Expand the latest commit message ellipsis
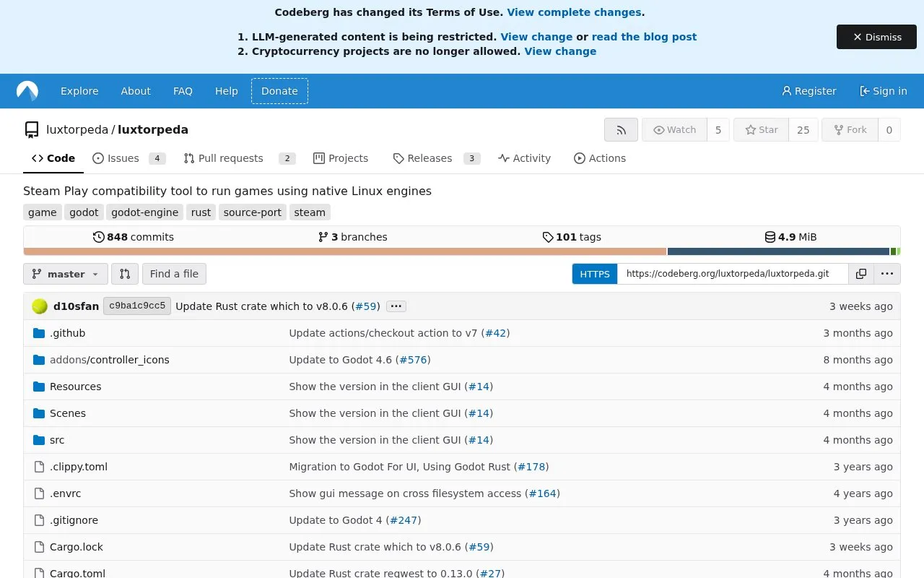The height and width of the screenshot is (578, 924). coord(396,306)
